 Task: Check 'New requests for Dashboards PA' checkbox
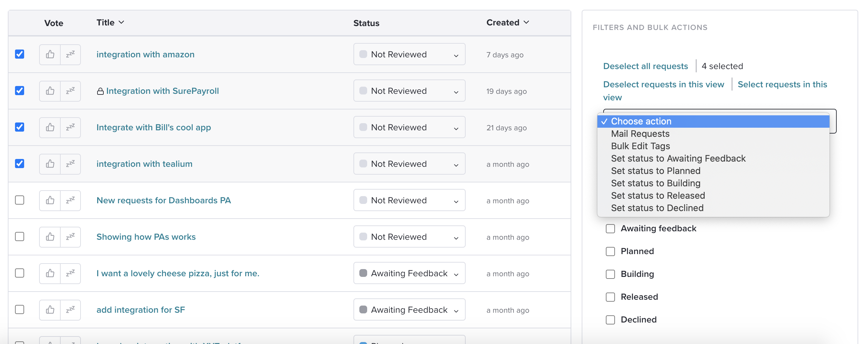click(20, 200)
